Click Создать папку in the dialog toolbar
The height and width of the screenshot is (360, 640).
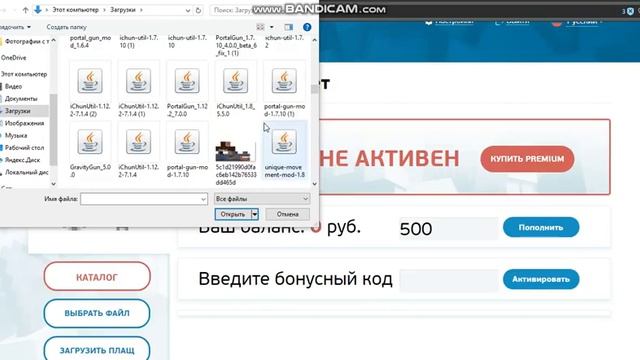[67, 27]
